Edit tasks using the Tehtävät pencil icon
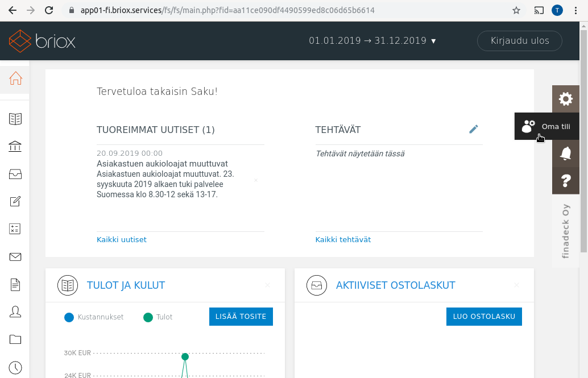 (474, 129)
